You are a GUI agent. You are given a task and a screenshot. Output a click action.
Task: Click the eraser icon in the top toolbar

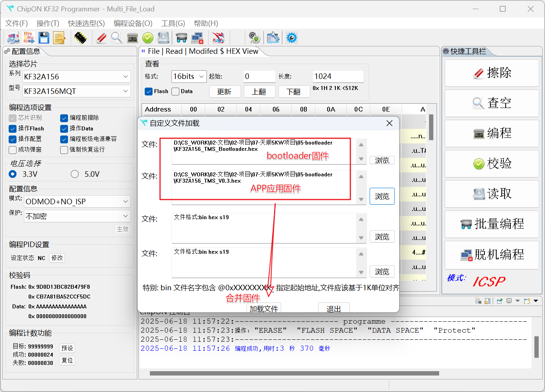pyautogui.click(x=101, y=38)
